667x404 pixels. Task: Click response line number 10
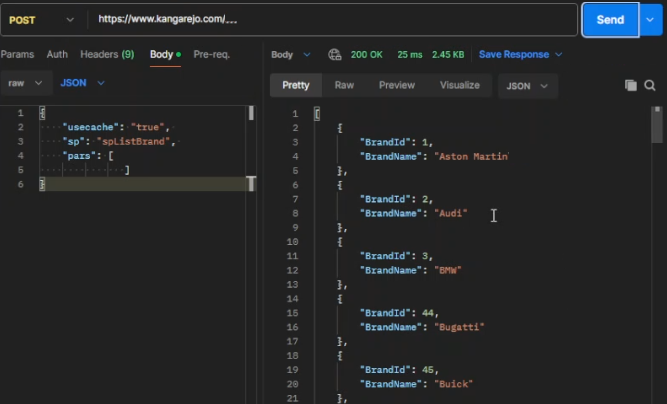pos(292,242)
